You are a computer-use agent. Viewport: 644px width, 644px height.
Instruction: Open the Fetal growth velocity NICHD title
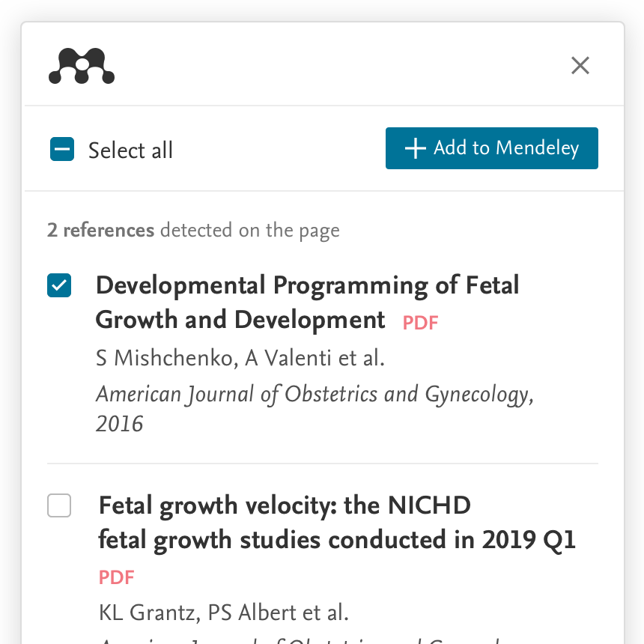click(x=337, y=523)
